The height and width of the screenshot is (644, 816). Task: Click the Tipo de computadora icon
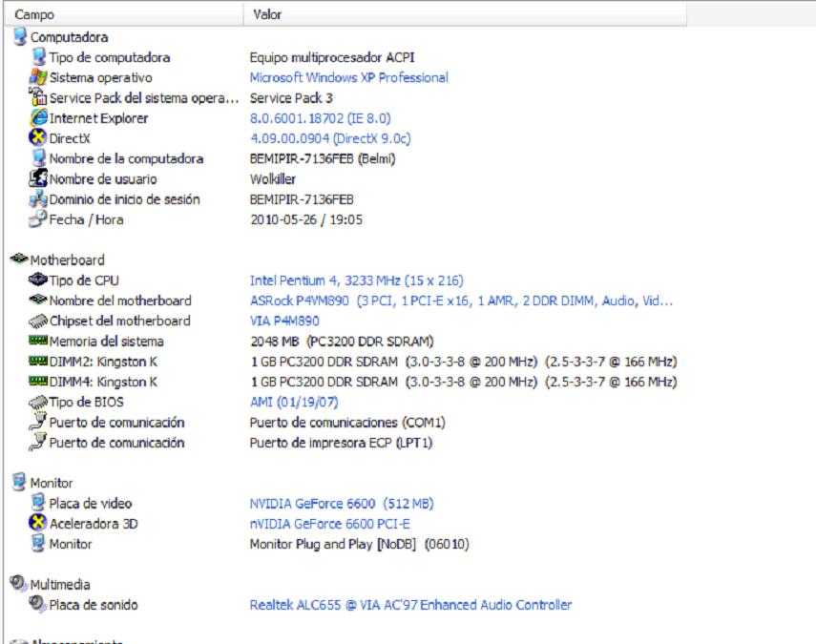pos(38,57)
